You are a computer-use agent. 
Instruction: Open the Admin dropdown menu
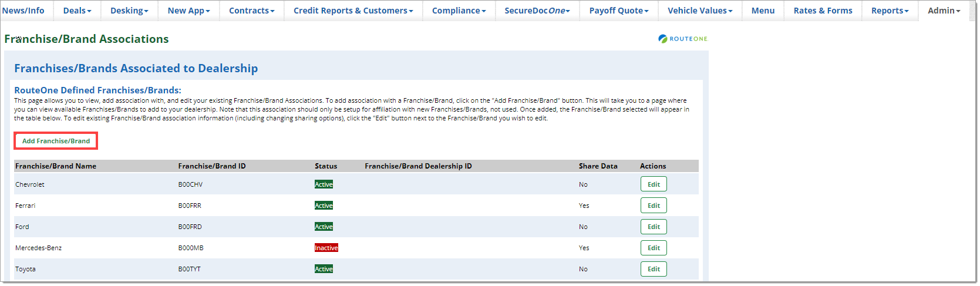point(944,11)
